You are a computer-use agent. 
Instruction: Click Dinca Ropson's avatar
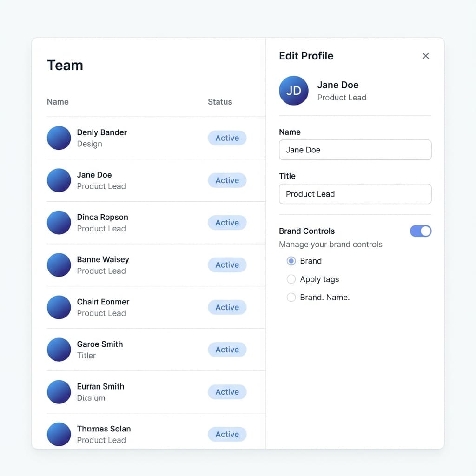click(59, 222)
